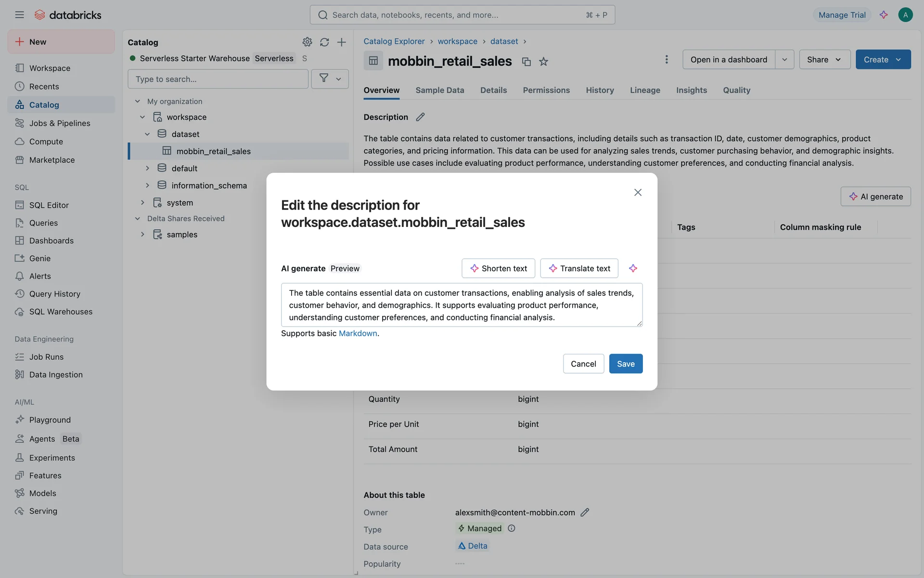Save the edited description
Viewport: 924px width, 578px height.
pyautogui.click(x=625, y=364)
